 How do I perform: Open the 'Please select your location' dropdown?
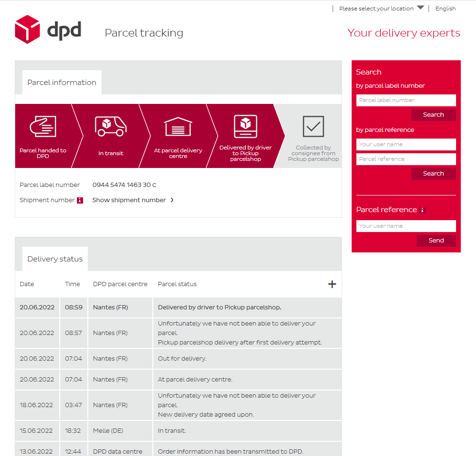point(381,9)
